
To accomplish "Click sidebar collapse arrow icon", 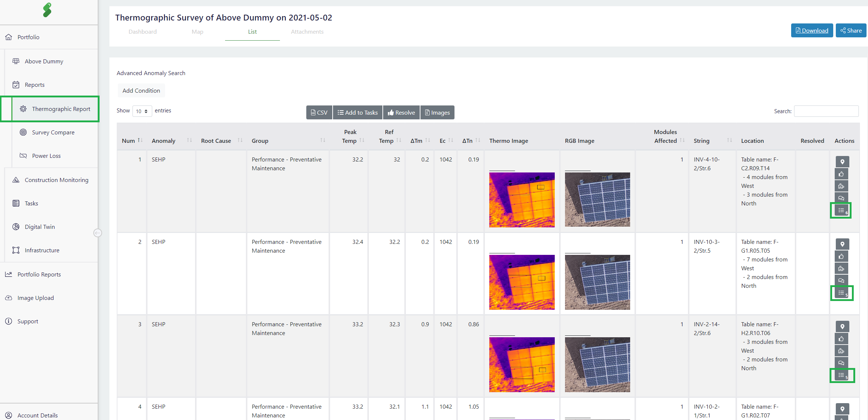I will (x=97, y=233).
